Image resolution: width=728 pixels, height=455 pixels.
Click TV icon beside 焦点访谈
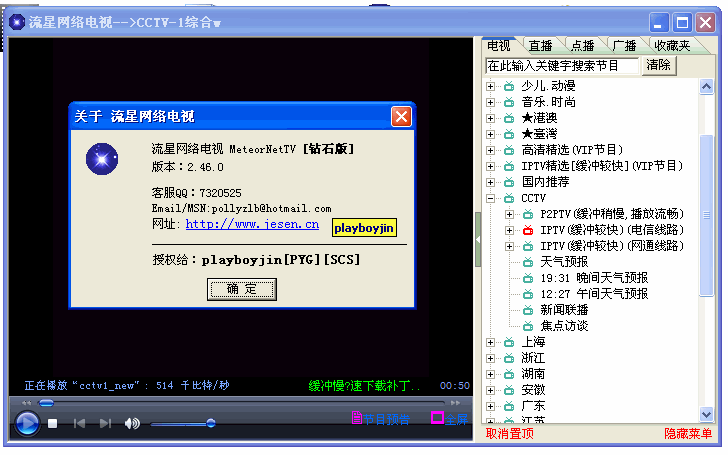tap(528, 326)
